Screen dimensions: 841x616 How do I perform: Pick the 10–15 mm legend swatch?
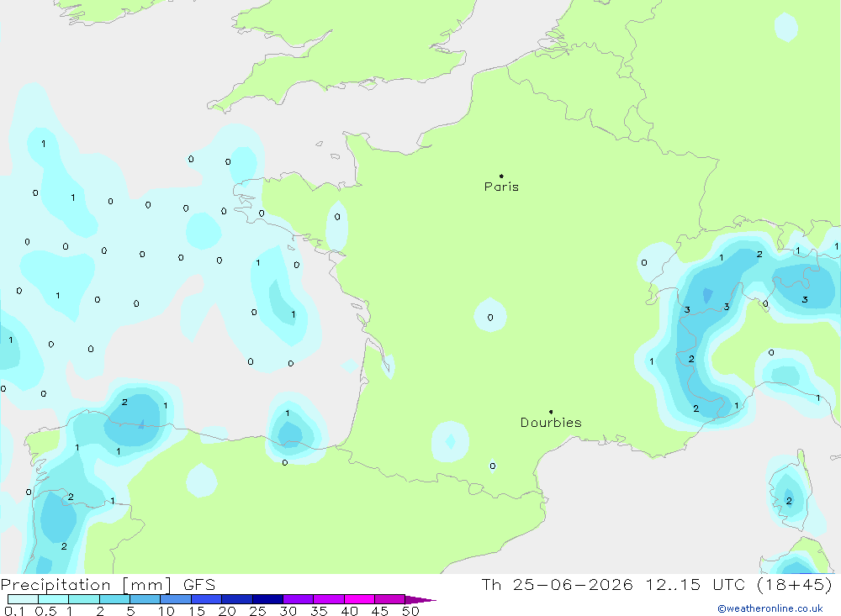point(176,599)
